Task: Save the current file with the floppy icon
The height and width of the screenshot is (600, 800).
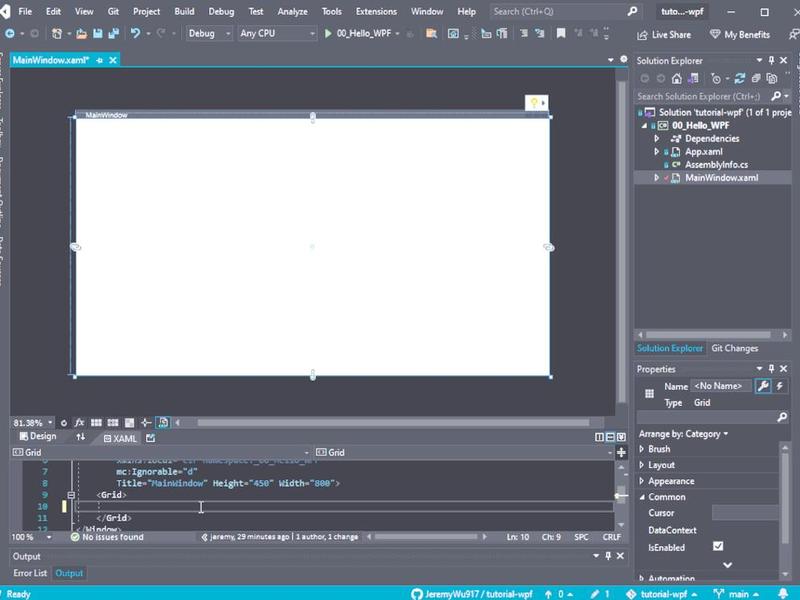Action: coord(97,34)
